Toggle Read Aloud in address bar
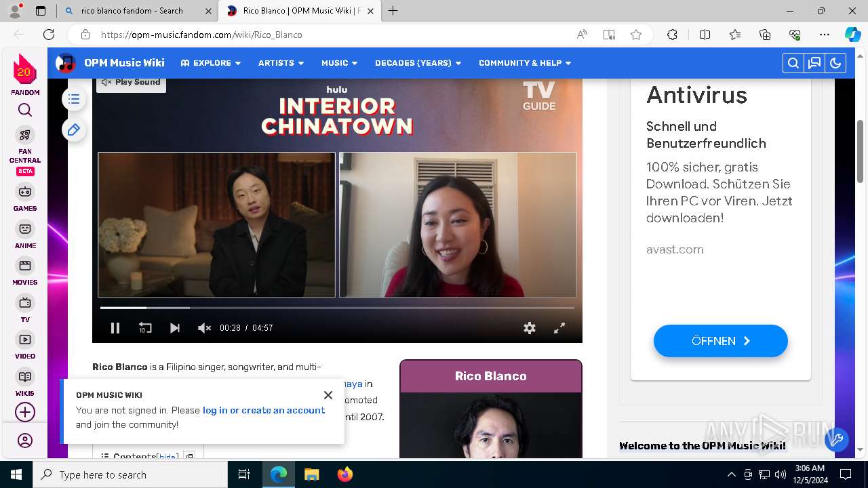868x488 pixels. point(582,35)
